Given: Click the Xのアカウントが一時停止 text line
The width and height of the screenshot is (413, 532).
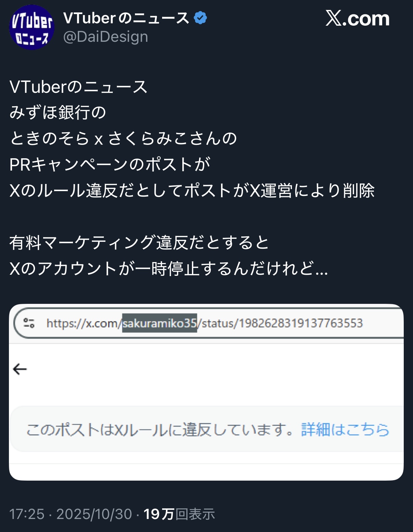Looking at the screenshot, I should pos(169,269).
